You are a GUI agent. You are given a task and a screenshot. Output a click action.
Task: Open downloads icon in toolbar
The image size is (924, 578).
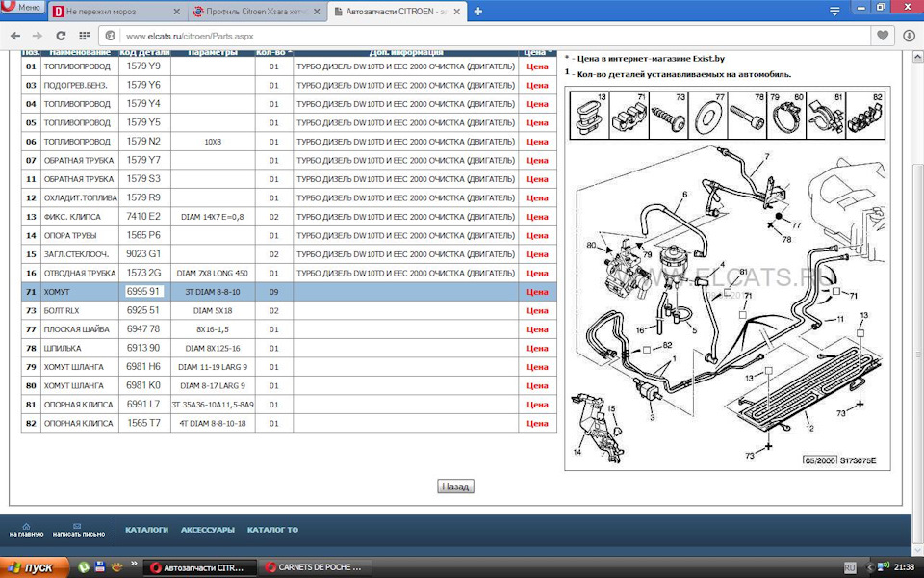pyautogui.click(x=910, y=36)
